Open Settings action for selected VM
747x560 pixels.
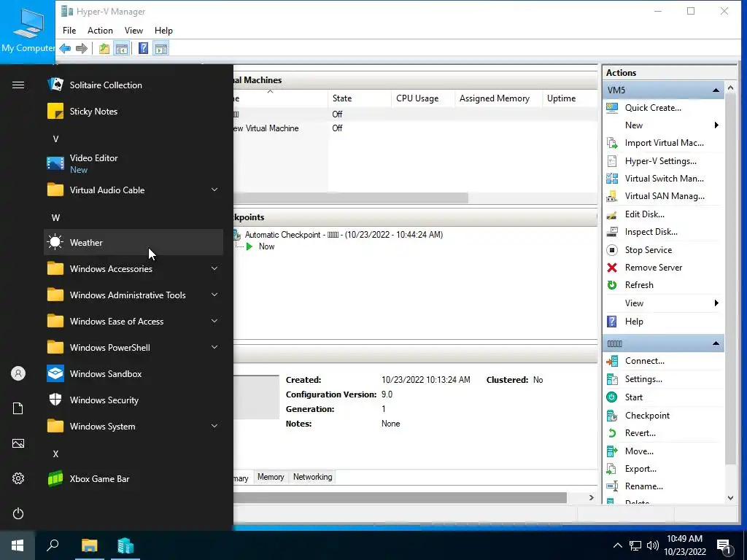(x=643, y=379)
